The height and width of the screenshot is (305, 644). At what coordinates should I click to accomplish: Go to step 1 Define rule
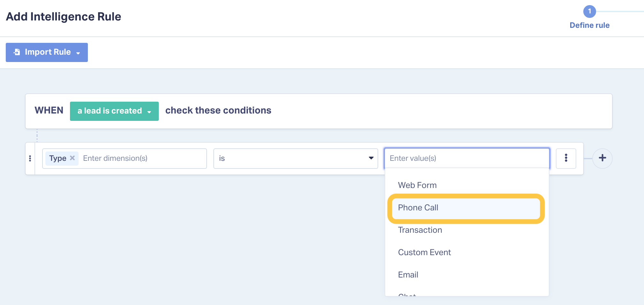point(589,17)
